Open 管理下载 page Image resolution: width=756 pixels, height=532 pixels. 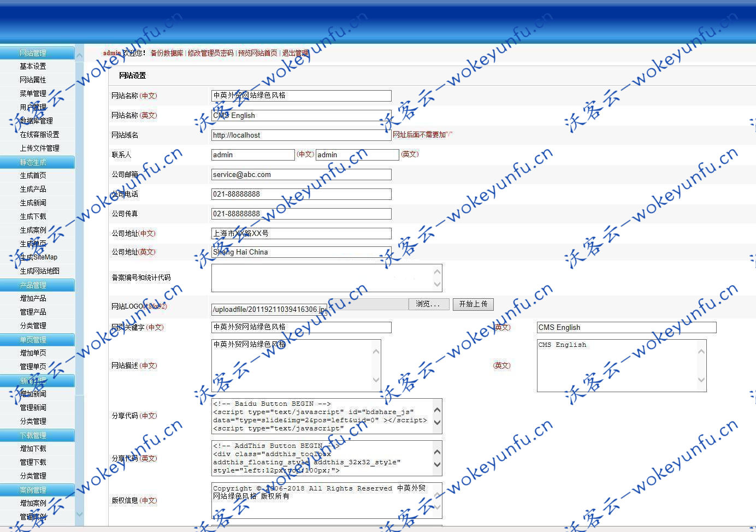coord(33,462)
